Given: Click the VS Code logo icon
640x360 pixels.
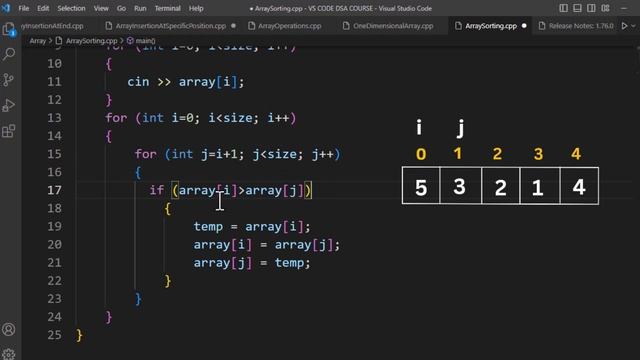Looking at the screenshot, I should click(6, 8).
